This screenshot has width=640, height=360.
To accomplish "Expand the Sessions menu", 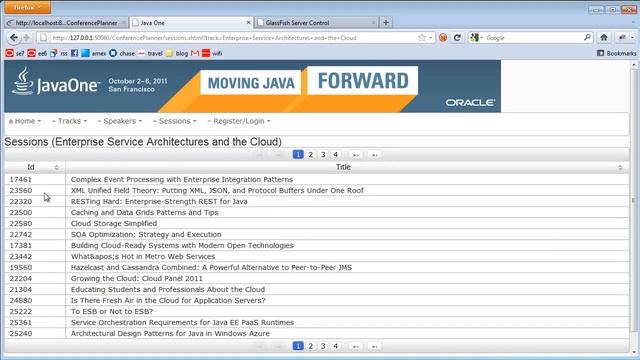I will [x=174, y=121].
